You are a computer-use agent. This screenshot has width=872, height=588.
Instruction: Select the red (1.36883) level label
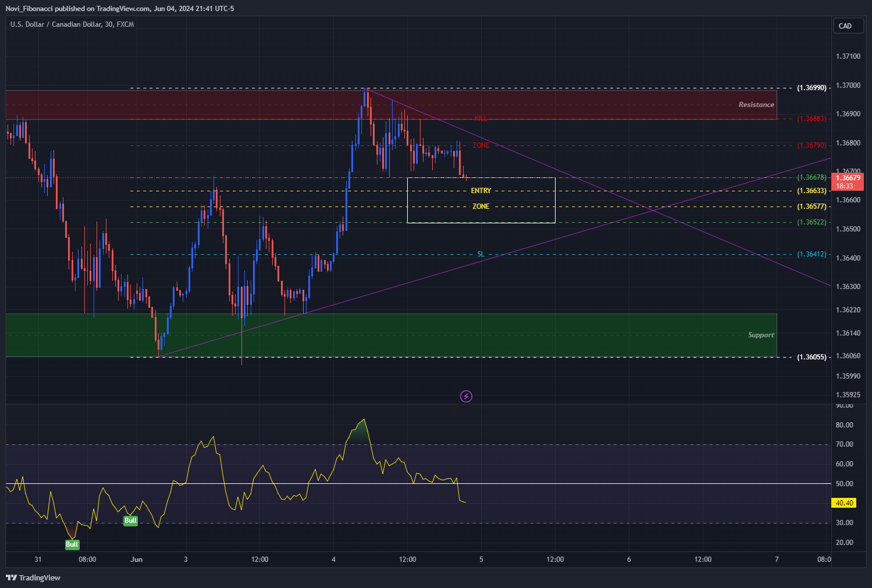(x=812, y=119)
